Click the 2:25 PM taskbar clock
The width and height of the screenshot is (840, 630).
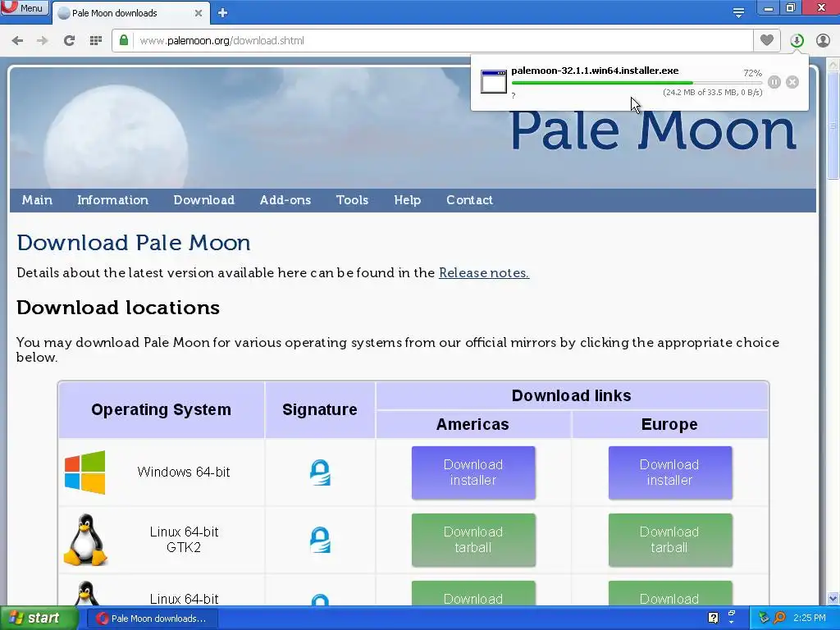tap(810, 618)
